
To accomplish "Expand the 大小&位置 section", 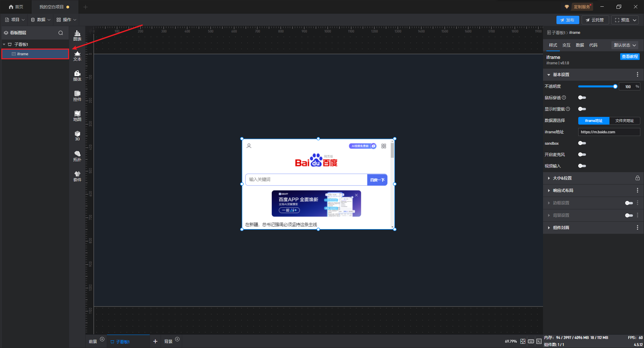I will tap(549, 178).
